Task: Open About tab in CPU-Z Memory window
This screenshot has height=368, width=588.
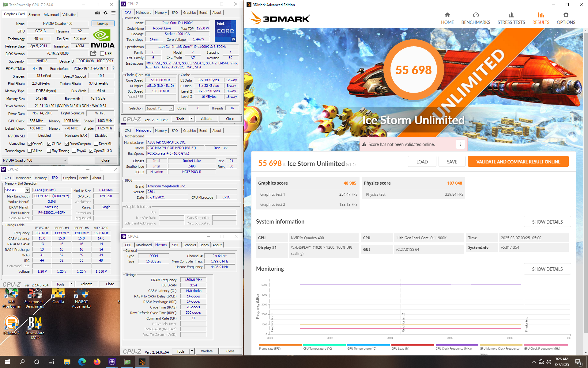Action: click(217, 245)
